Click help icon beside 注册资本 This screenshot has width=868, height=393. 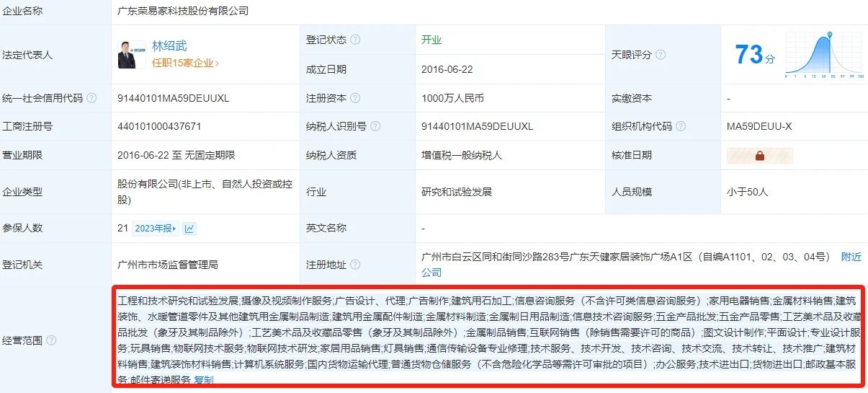(x=355, y=98)
